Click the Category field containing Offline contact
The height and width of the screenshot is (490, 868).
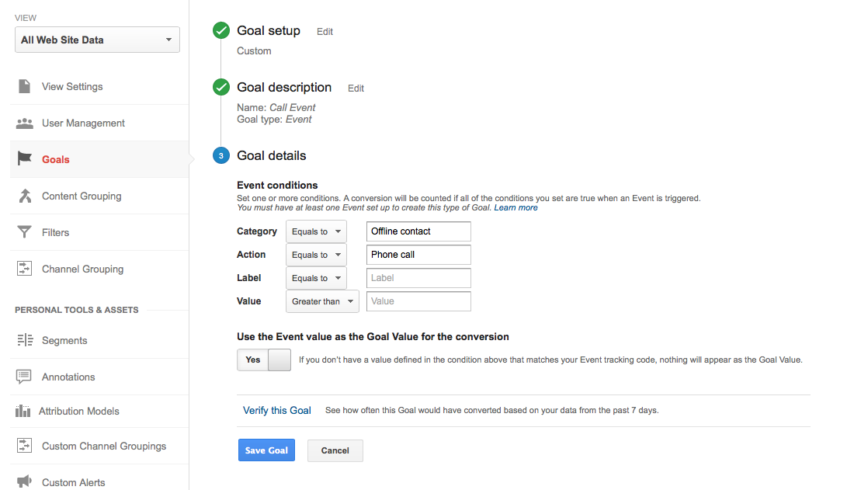(418, 231)
